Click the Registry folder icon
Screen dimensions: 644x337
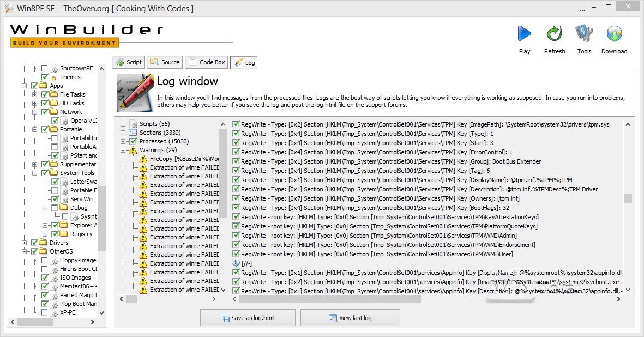64,233
